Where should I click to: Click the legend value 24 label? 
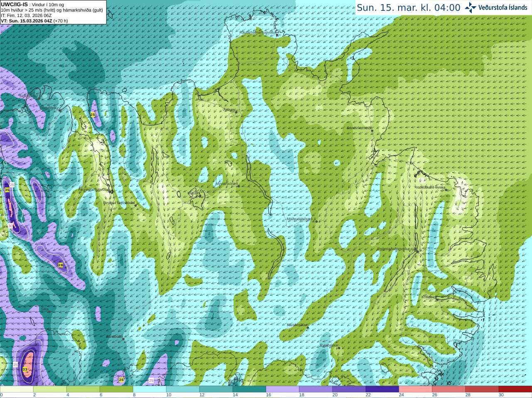tap(401, 395)
